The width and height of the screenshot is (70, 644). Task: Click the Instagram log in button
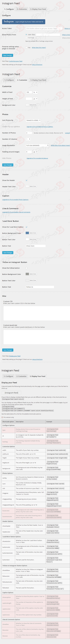coord(24,22)
